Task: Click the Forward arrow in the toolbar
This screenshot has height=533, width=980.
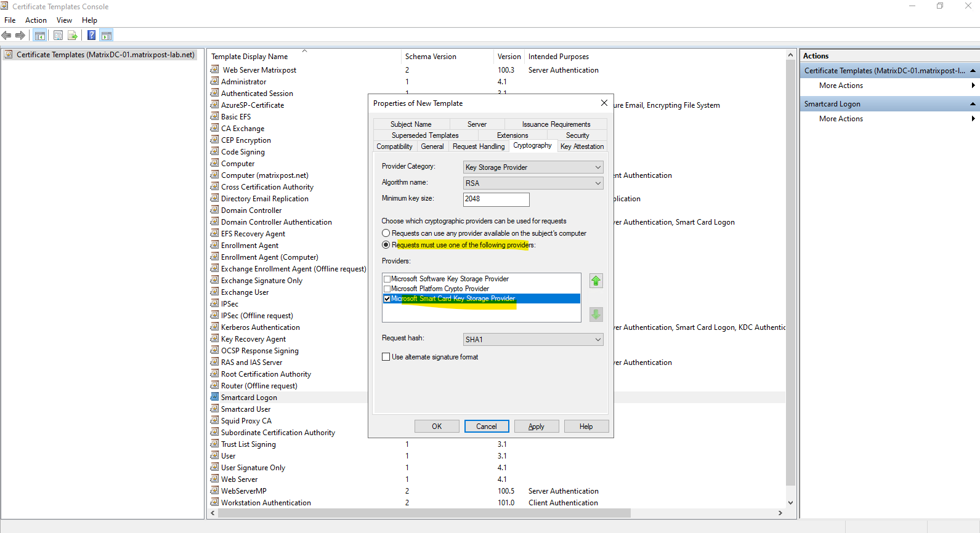Action: coord(20,35)
